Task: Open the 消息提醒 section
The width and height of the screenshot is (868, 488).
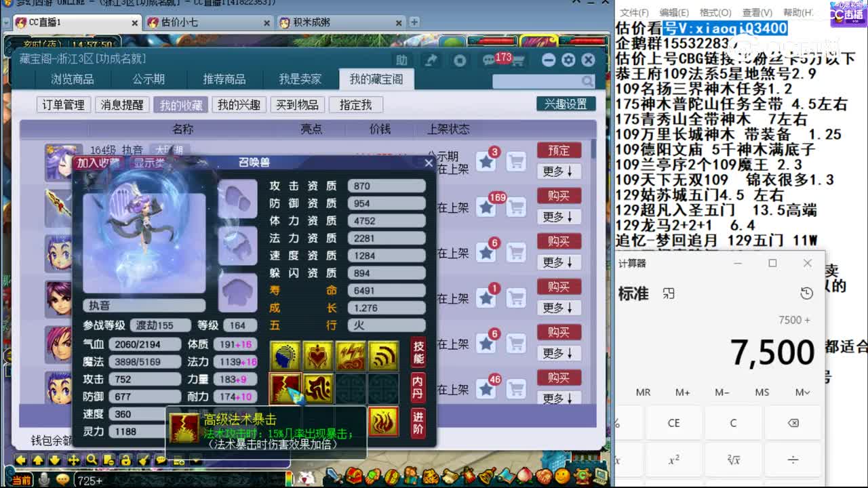Action: click(122, 105)
